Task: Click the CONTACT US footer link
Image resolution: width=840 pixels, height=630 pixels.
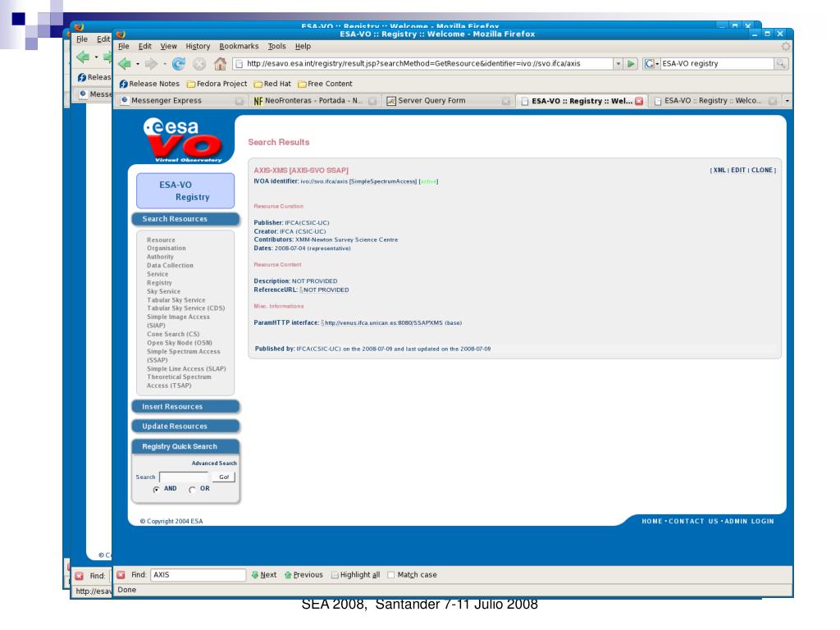Action: pos(693,521)
